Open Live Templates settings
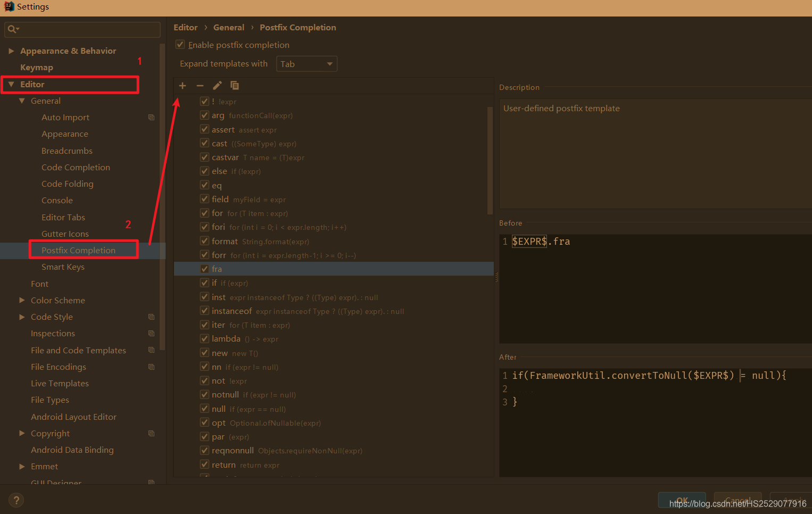This screenshot has width=812, height=514. [x=60, y=384]
